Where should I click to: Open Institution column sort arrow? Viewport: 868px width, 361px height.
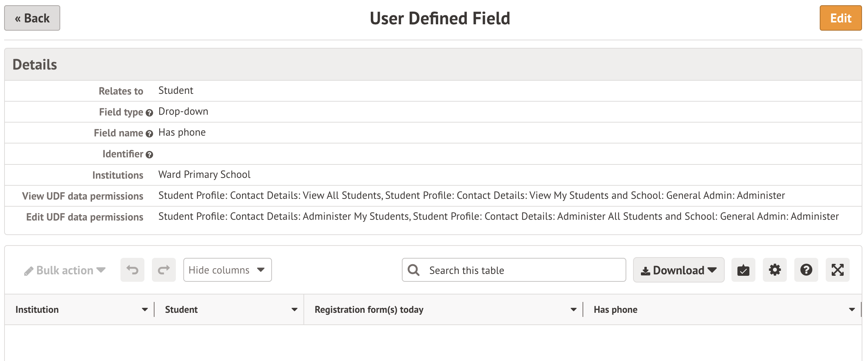point(145,309)
